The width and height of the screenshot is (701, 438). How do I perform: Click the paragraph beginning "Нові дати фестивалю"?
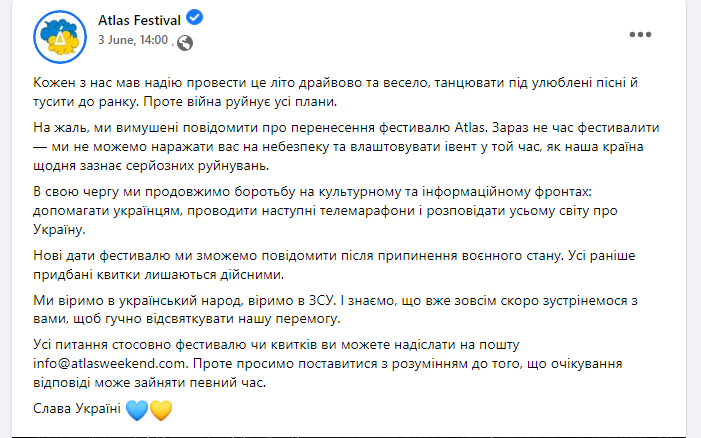pyautogui.click(x=334, y=265)
